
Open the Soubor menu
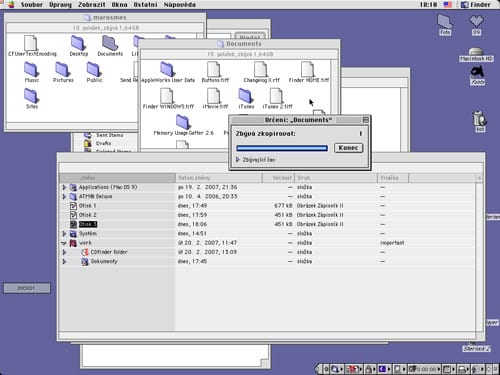pyautogui.click(x=31, y=5)
